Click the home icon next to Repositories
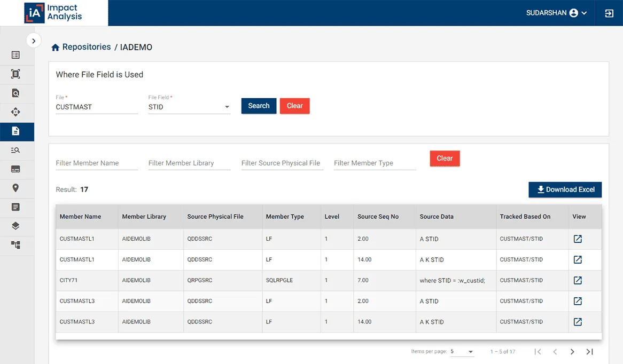The image size is (623, 364). click(x=55, y=48)
